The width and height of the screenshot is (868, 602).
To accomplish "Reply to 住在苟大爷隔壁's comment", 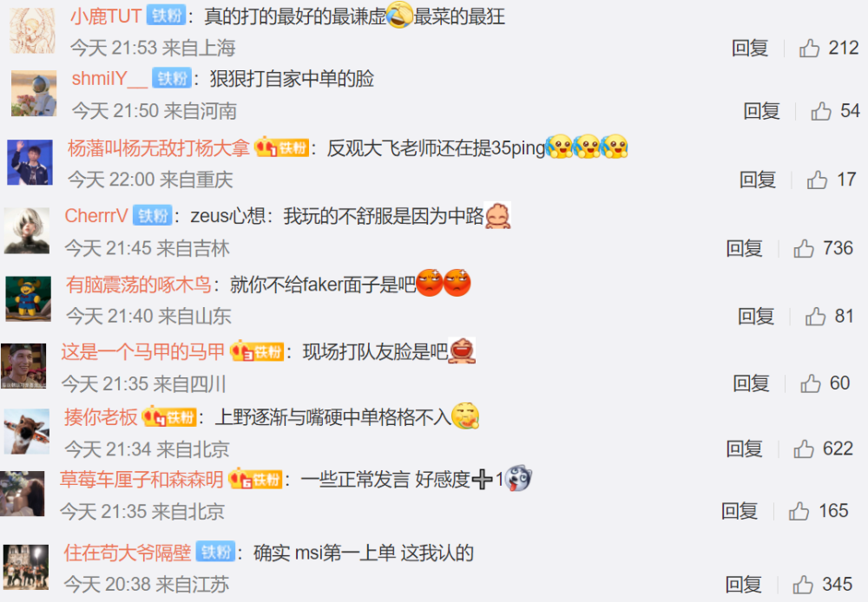I will tap(744, 585).
